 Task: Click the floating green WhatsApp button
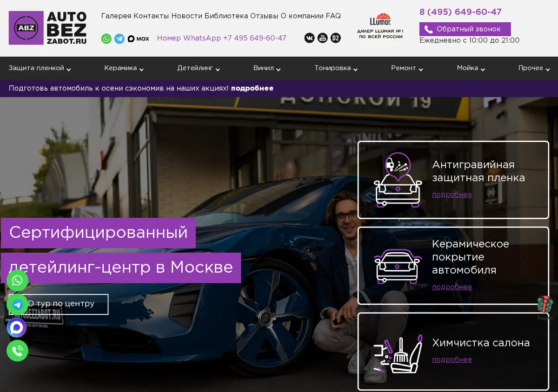17,281
